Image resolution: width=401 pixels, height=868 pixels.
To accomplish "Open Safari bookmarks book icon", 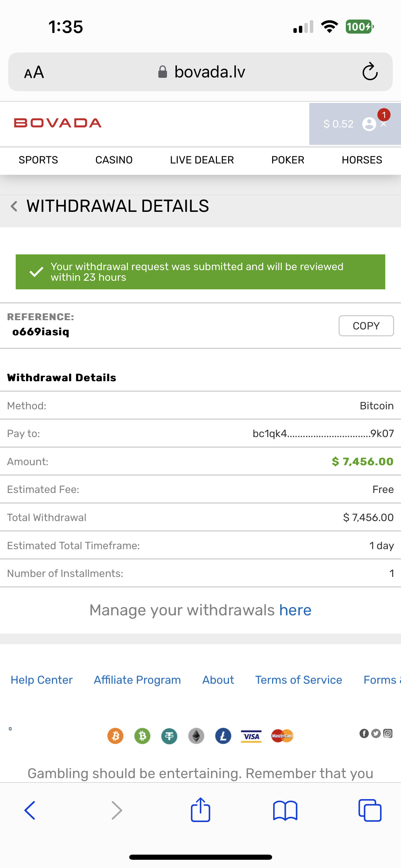I will (285, 810).
